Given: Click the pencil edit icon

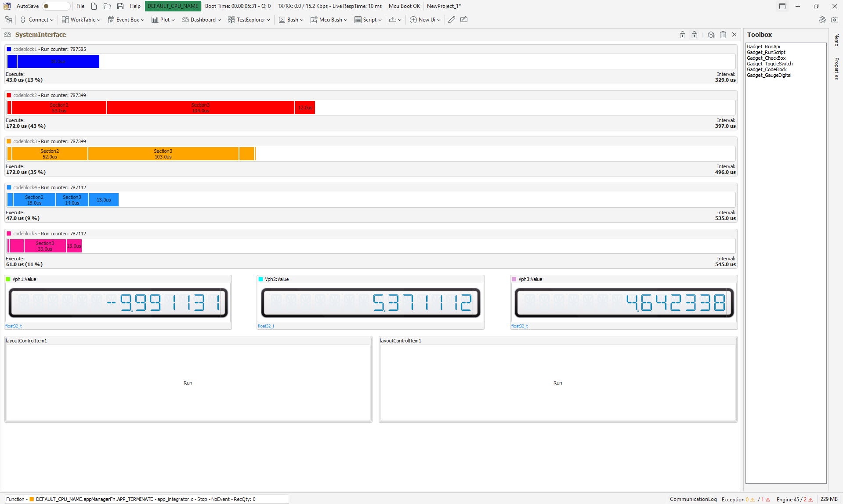Looking at the screenshot, I should click(452, 20).
